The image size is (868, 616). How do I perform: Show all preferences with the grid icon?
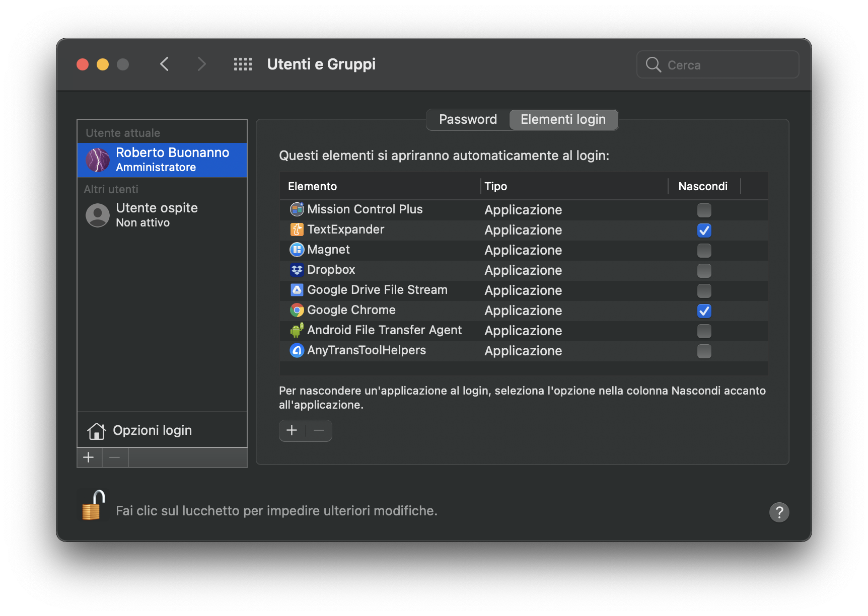click(243, 64)
